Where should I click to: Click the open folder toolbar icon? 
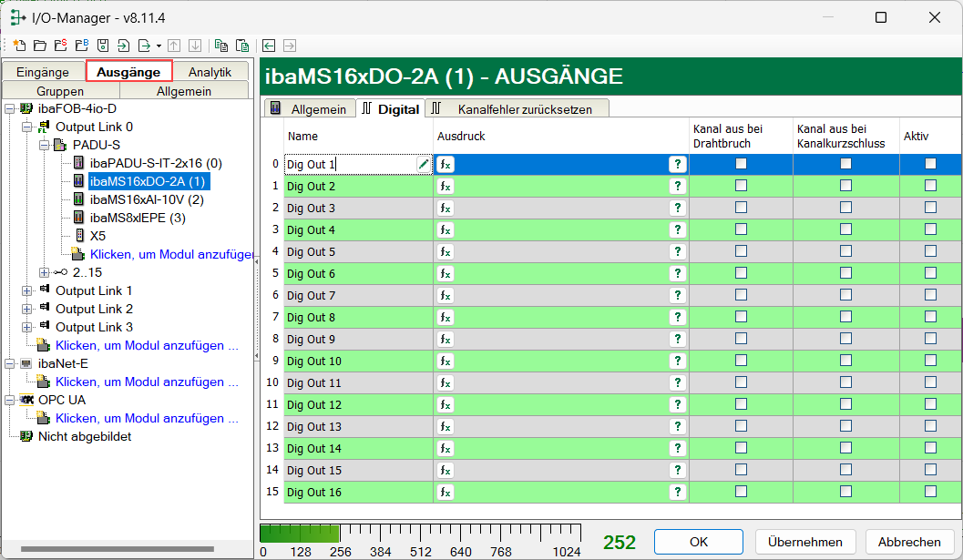coord(40,46)
